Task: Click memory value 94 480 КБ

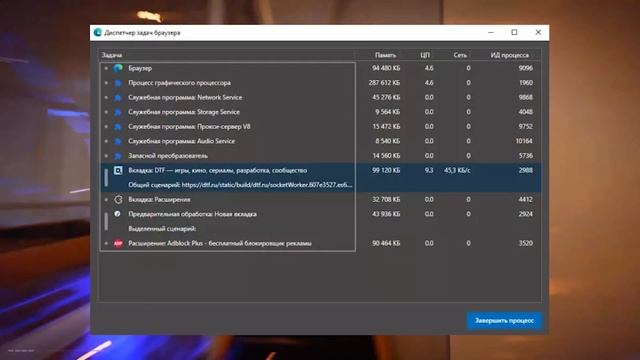Action: (386, 68)
